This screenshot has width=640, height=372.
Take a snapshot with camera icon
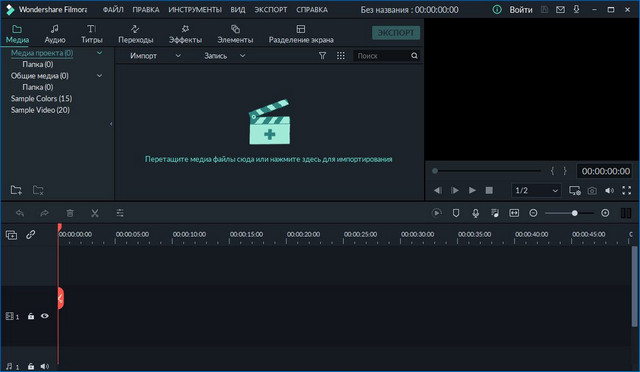pyautogui.click(x=592, y=191)
